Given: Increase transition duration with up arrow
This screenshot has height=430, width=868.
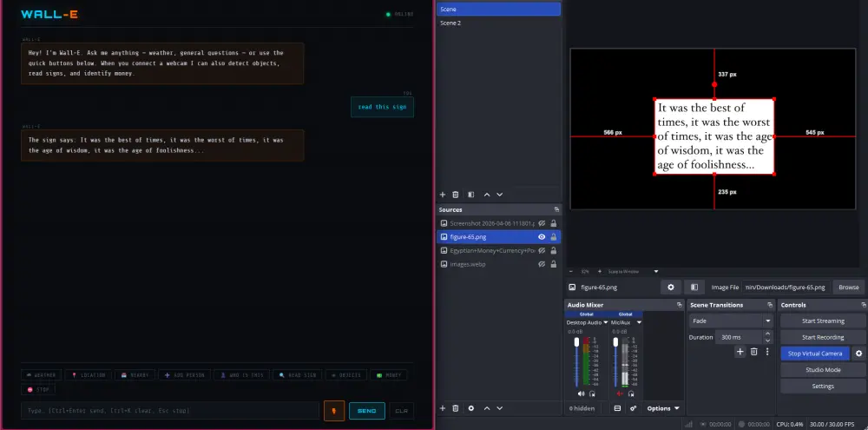Looking at the screenshot, I should click(x=768, y=334).
